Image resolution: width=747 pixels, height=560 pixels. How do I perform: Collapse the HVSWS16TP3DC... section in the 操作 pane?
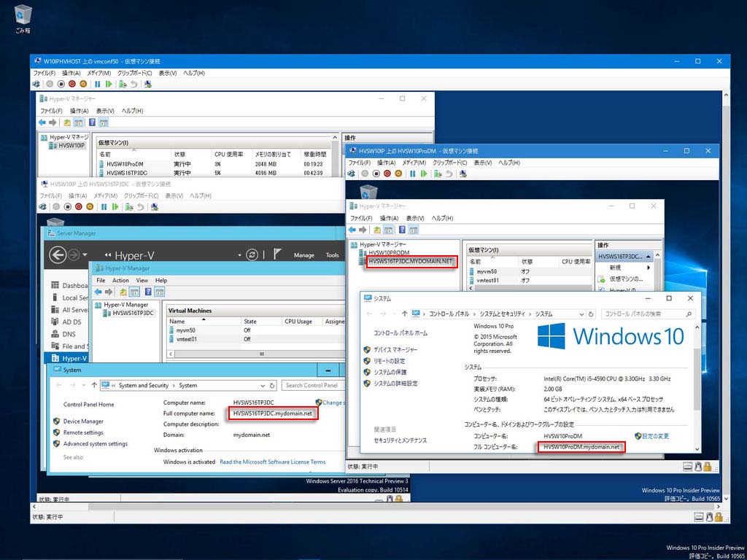coord(648,256)
